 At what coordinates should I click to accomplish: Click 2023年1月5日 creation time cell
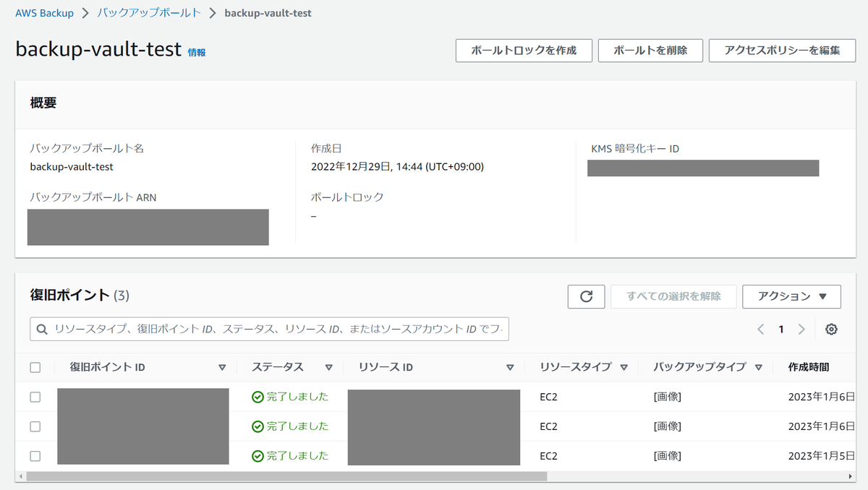pos(822,456)
